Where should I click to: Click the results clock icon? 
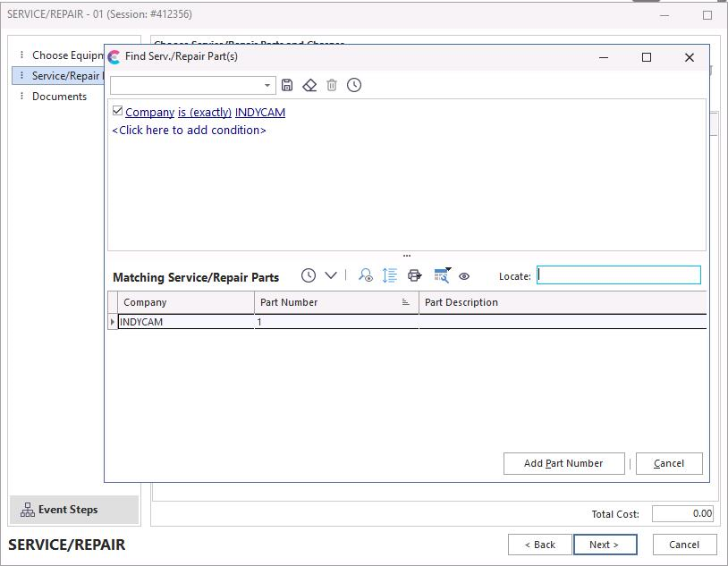click(309, 275)
